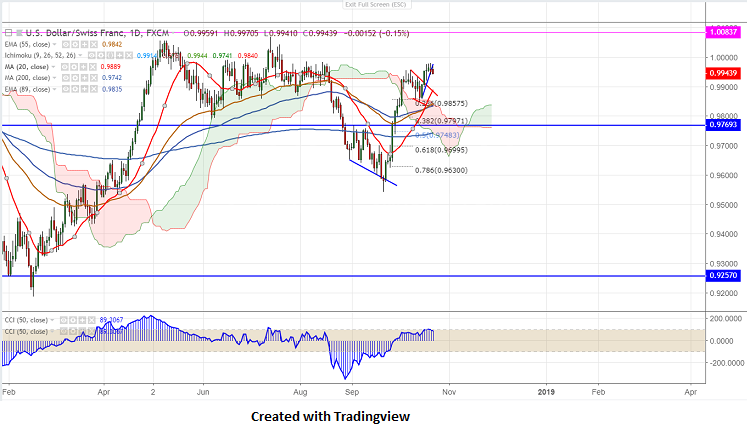Hide the MA (20, close) line with eye icon

tap(65, 67)
